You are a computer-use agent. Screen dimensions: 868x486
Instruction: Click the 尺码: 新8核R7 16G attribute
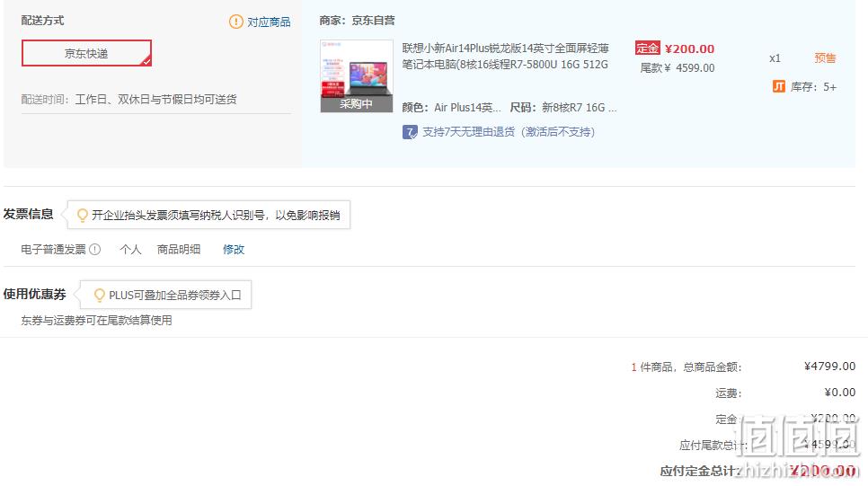coord(563,108)
